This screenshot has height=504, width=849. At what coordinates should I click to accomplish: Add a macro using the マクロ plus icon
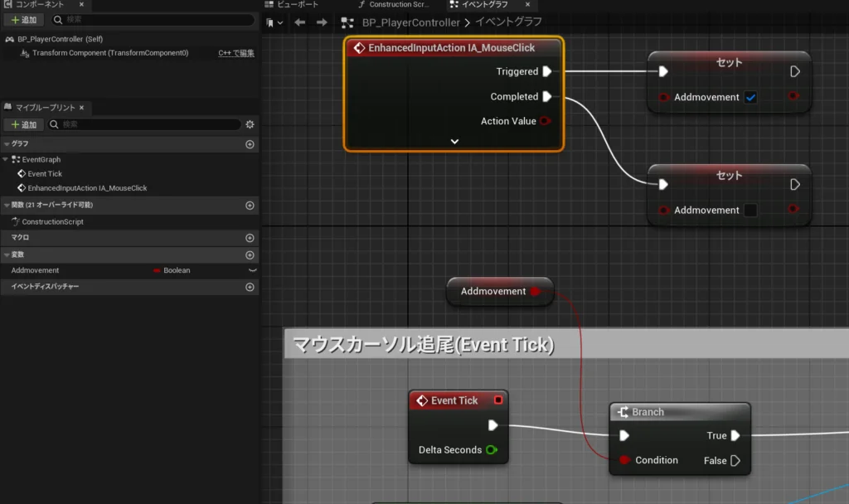coord(250,238)
